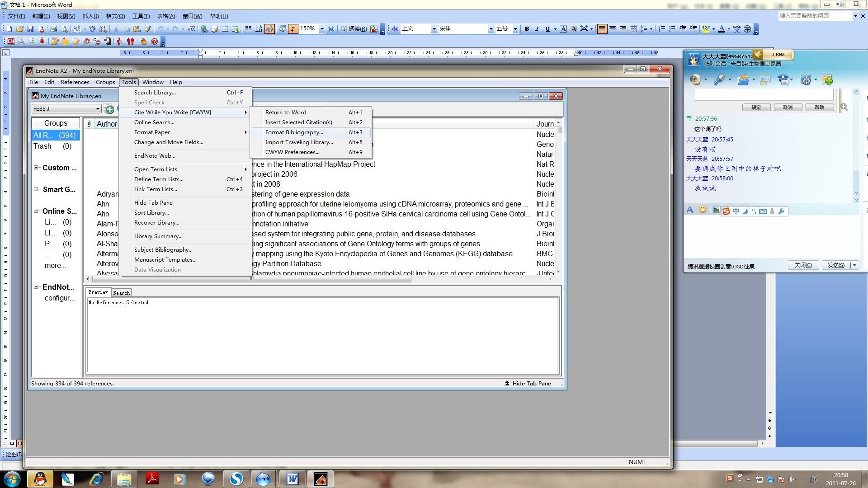The width and height of the screenshot is (868, 488).
Task: Select Format Bibliography menu item
Action: click(x=311, y=132)
